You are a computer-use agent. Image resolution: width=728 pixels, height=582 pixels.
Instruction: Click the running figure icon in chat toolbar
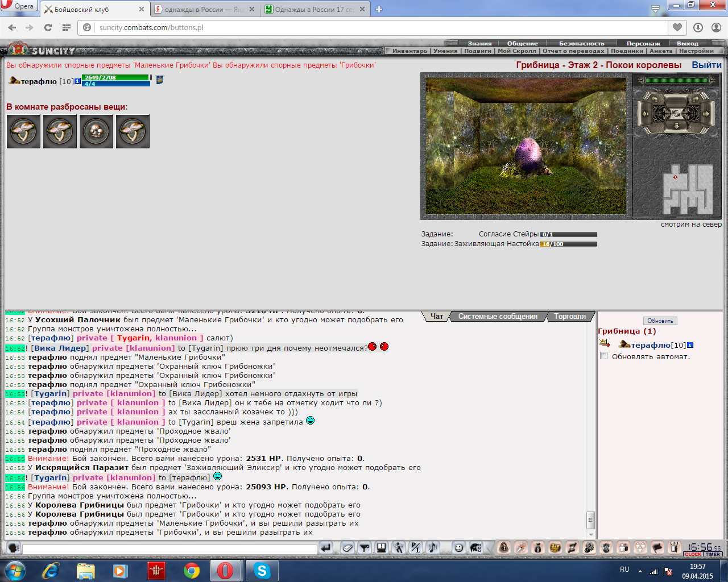(x=399, y=548)
